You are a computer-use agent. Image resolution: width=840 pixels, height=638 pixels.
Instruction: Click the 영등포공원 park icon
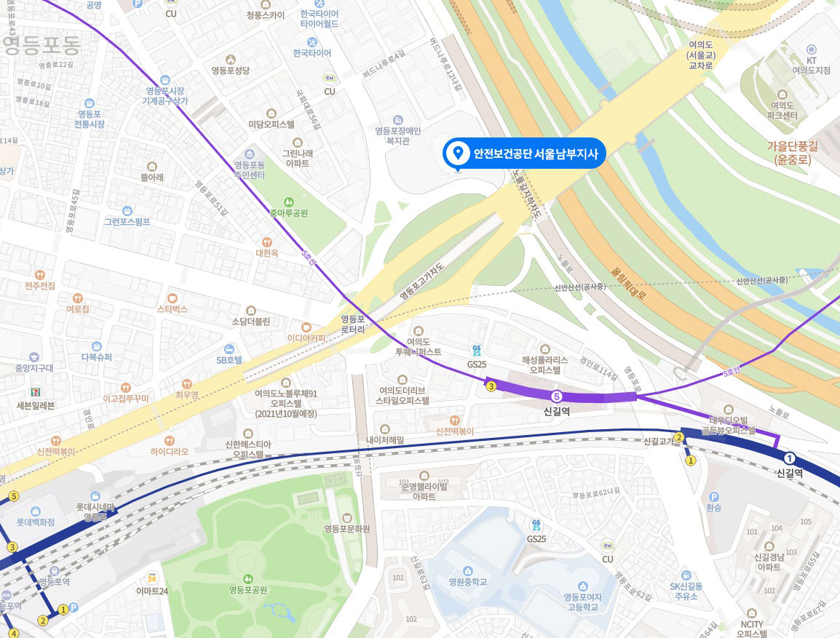[248, 579]
